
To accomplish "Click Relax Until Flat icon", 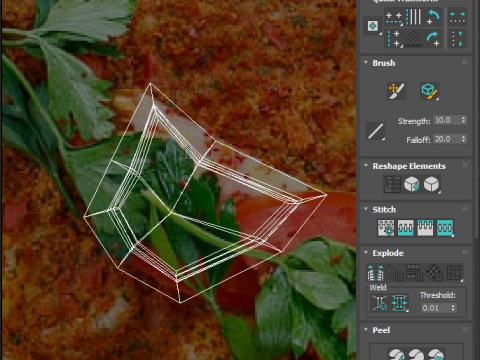I will pos(412,184).
